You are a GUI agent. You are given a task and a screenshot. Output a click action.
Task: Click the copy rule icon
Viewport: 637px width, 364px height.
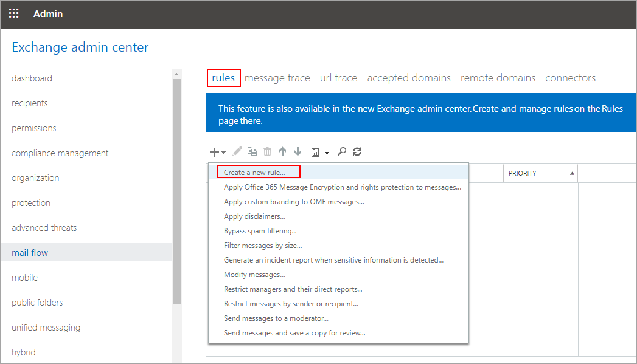252,152
